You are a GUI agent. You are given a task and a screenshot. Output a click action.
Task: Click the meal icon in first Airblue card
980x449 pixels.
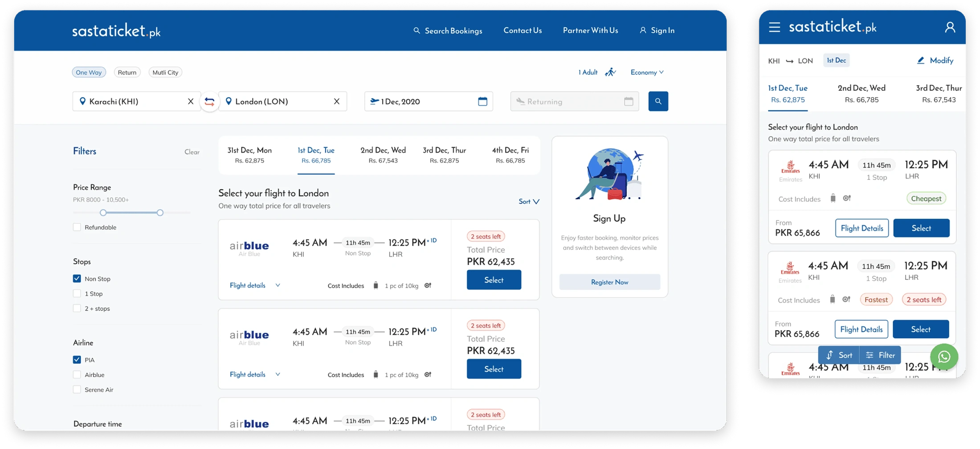428,286
